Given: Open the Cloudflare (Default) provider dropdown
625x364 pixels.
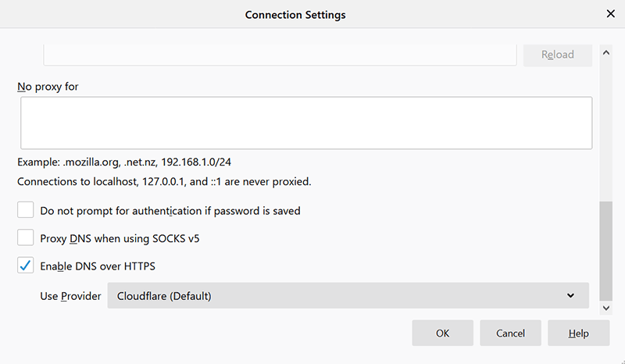Looking at the screenshot, I should click(x=348, y=296).
